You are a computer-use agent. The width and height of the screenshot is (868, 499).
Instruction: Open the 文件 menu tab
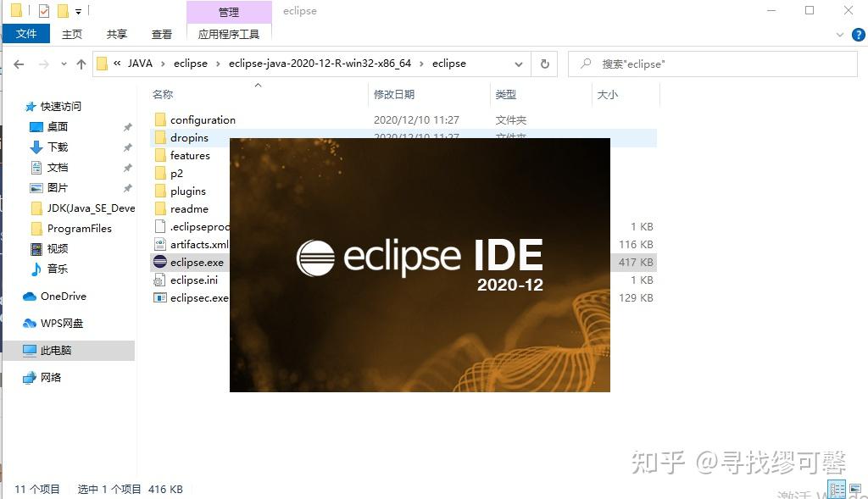click(26, 34)
